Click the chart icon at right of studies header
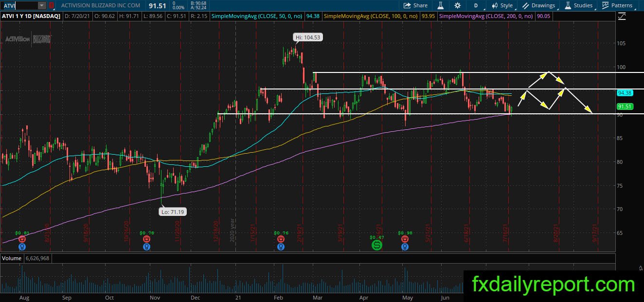Viewport: 644px width, 302px height. 622,17
